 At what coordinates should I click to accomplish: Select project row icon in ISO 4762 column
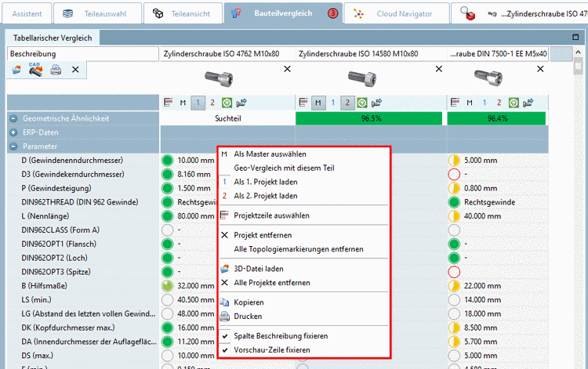click(x=169, y=103)
